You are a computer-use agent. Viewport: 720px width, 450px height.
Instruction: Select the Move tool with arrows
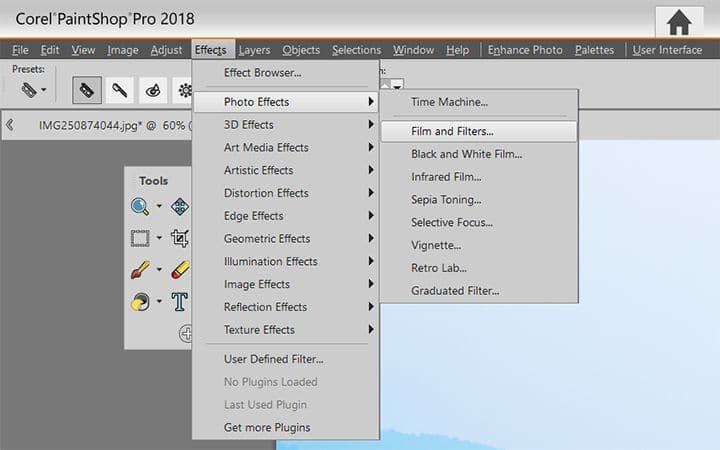point(180,207)
